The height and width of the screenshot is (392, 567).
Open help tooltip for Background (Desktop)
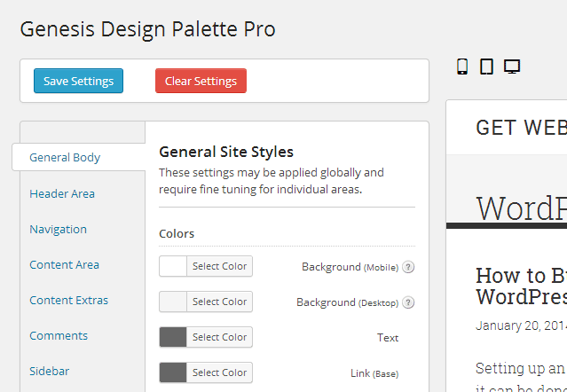408,302
